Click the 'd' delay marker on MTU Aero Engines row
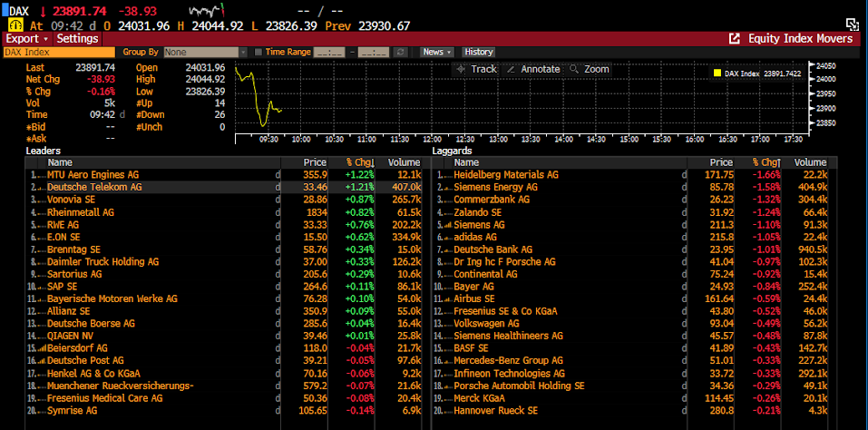Screen dimensions: 868x430 pyautogui.click(x=278, y=175)
